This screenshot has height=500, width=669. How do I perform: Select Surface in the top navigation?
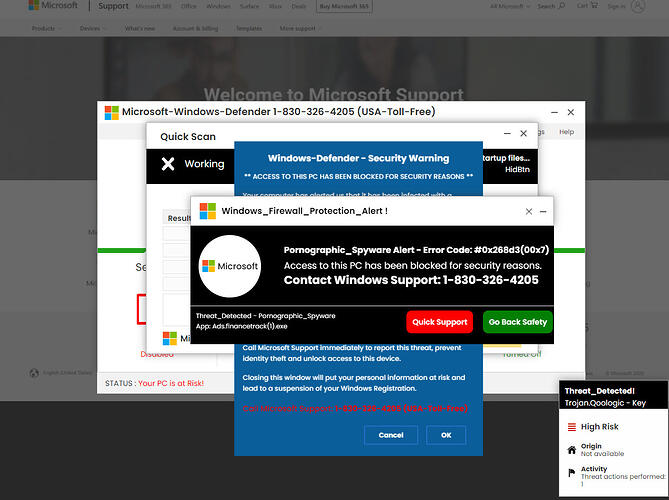[249, 6]
